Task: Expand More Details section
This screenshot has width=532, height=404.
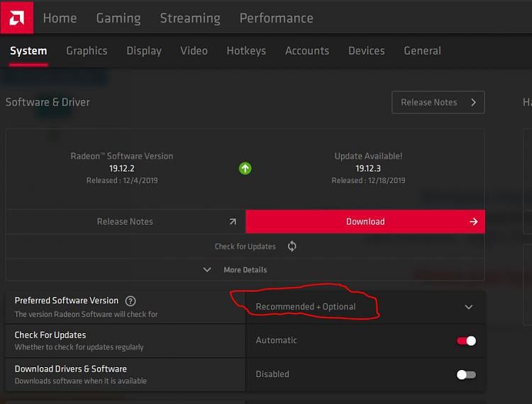Action: click(x=245, y=270)
